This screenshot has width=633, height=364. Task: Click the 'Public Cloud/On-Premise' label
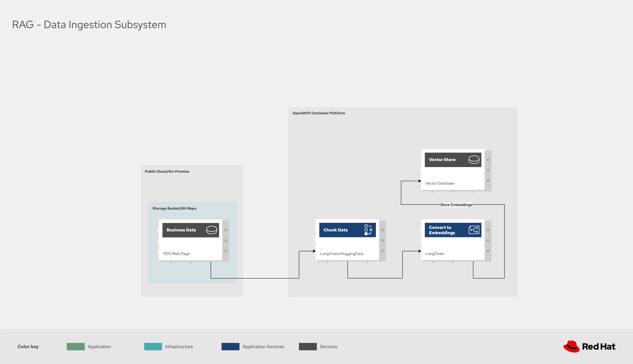pyautogui.click(x=167, y=172)
